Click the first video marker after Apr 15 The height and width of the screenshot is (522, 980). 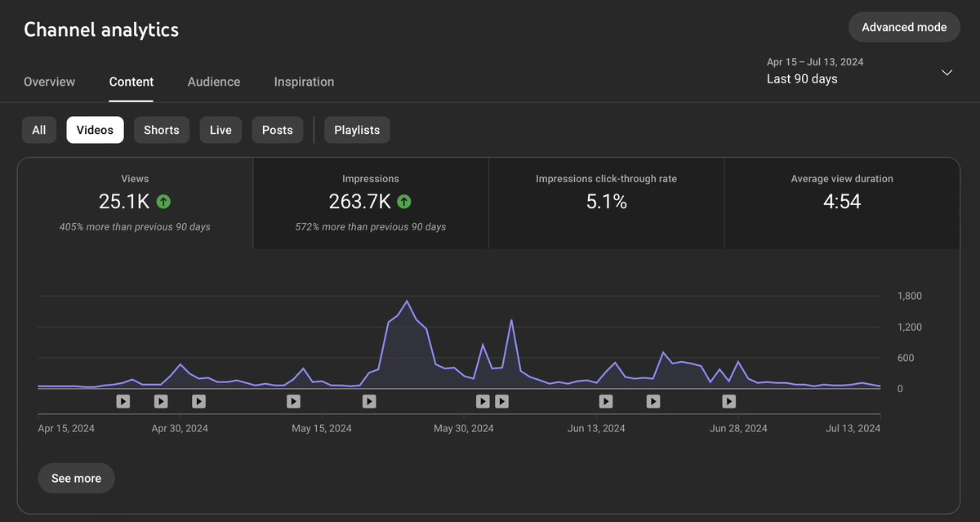[x=122, y=401]
